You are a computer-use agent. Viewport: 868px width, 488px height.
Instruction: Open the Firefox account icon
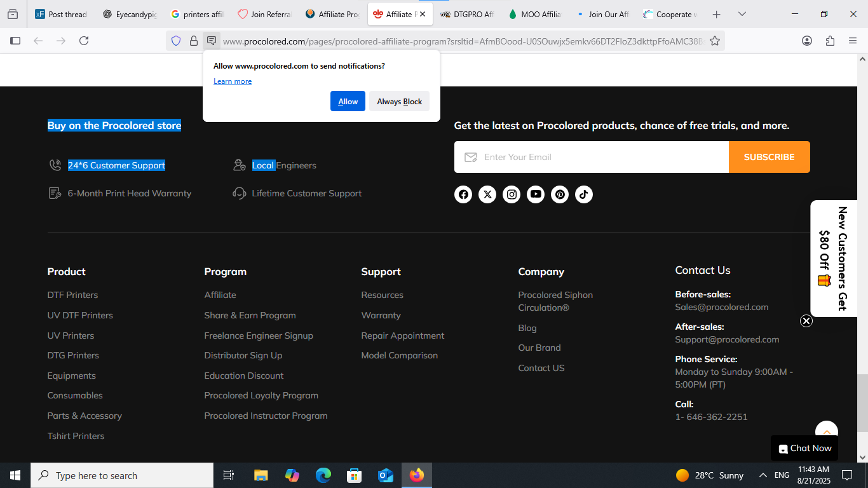click(x=807, y=41)
